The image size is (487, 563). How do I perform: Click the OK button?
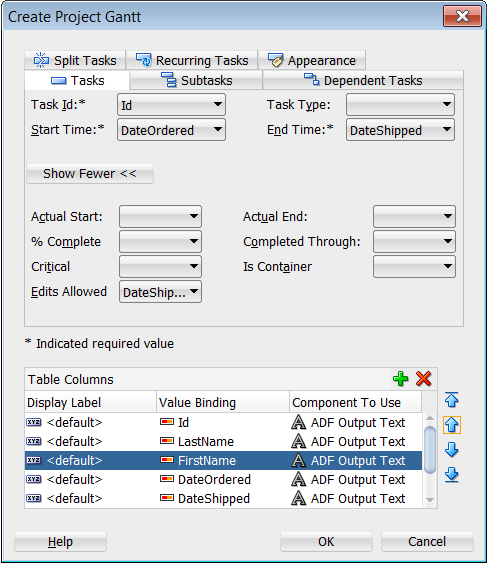326,541
